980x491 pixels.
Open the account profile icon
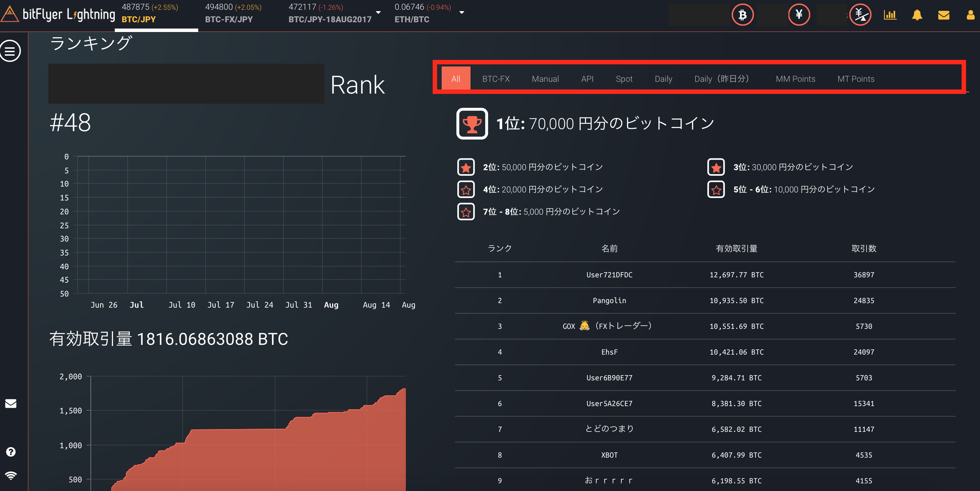point(971,15)
